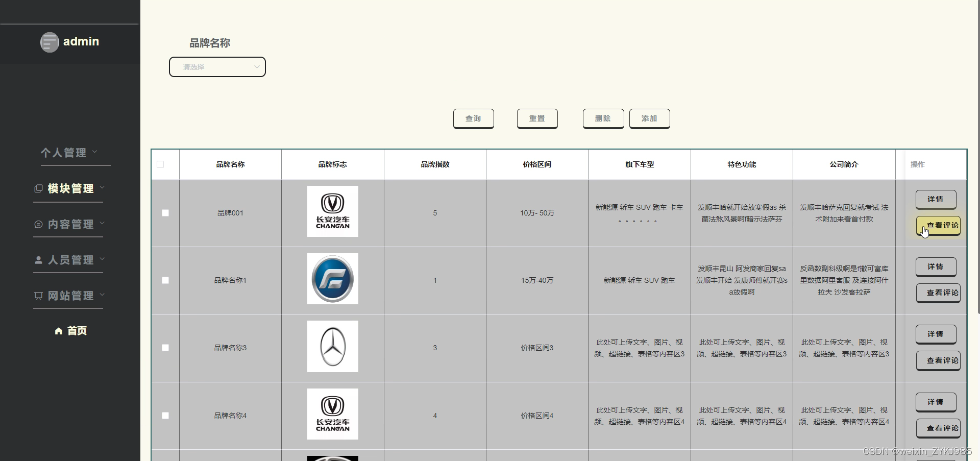Check the checkbox for 品牌名称4 row
This screenshot has height=461, width=980.
pyautogui.click(x=165, y=416)
